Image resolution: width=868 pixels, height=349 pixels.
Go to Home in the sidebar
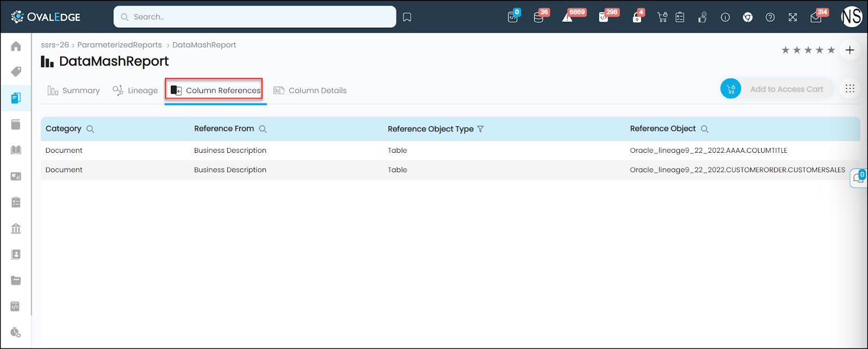16,46
